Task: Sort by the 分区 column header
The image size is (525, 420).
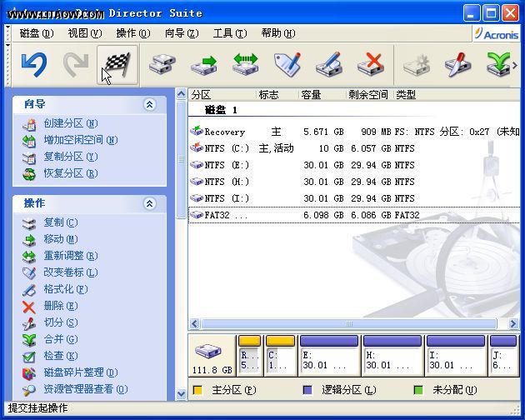Action: (x=222, y=95)
